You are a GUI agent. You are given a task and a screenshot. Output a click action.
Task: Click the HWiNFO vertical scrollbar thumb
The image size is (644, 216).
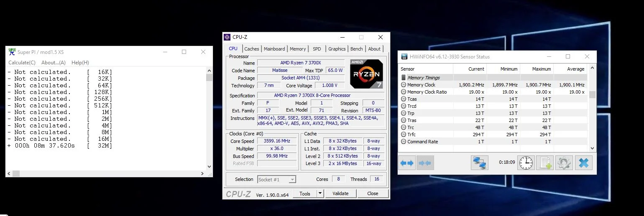point(592,94)
